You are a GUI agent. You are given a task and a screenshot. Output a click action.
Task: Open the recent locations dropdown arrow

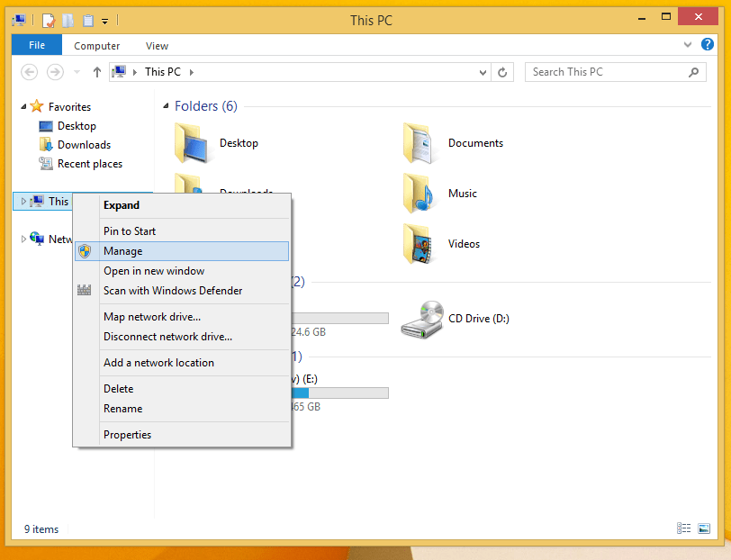[x=77, y=72]
